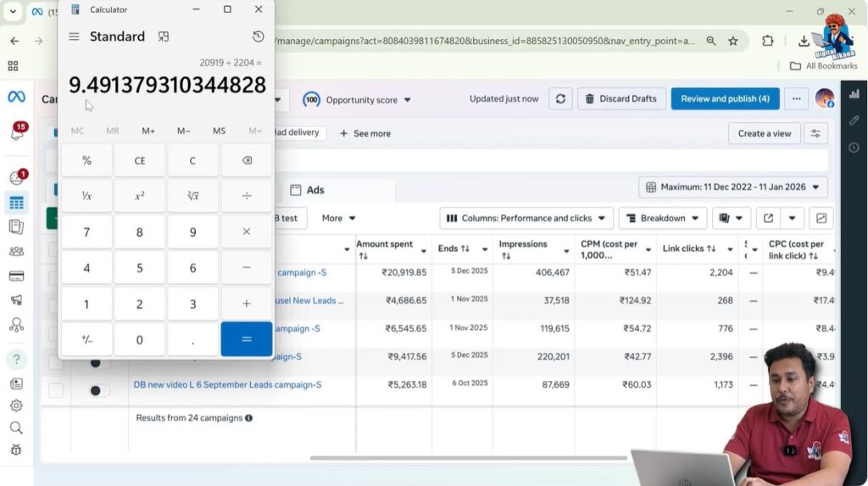Click the plus key in Calculator
868x486 pixels.
pyautogui.click(x=247, y=304)
